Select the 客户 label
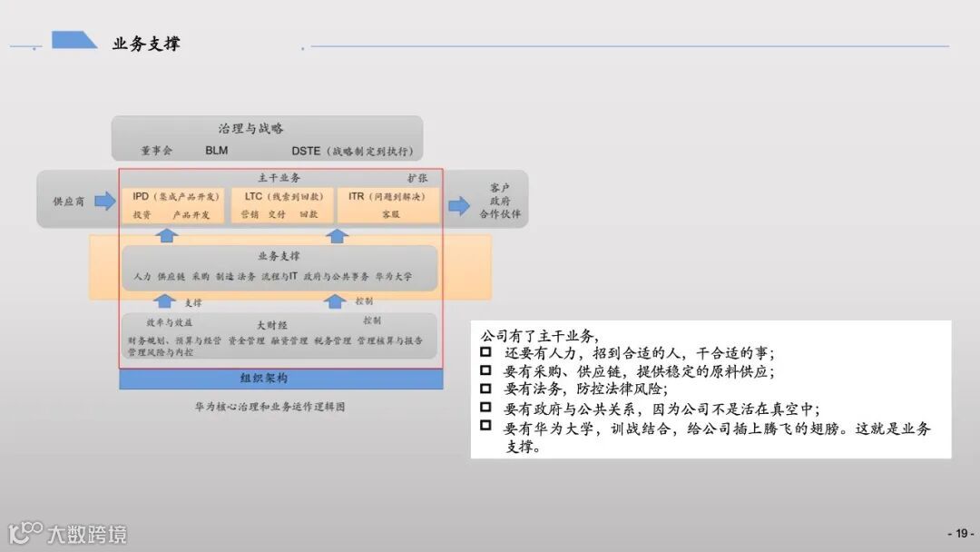Image resolution: width=980 pixels, height=552 pixels. click(x=499, y=188)
